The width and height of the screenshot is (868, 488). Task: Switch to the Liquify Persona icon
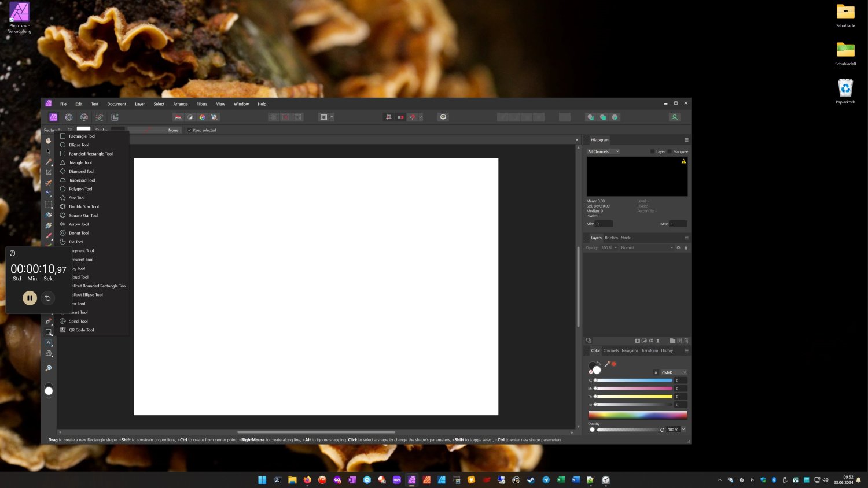(x=69, y=117)
